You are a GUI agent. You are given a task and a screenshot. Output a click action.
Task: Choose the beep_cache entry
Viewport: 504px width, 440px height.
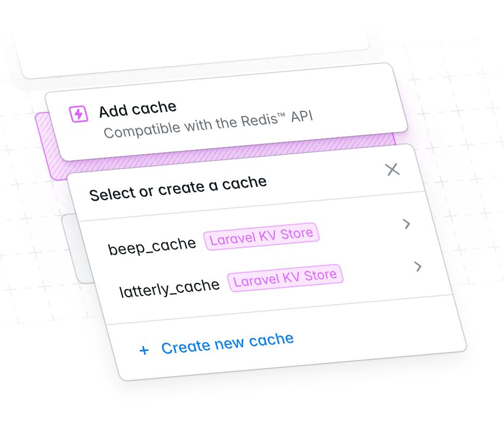[x=152, y=247]
